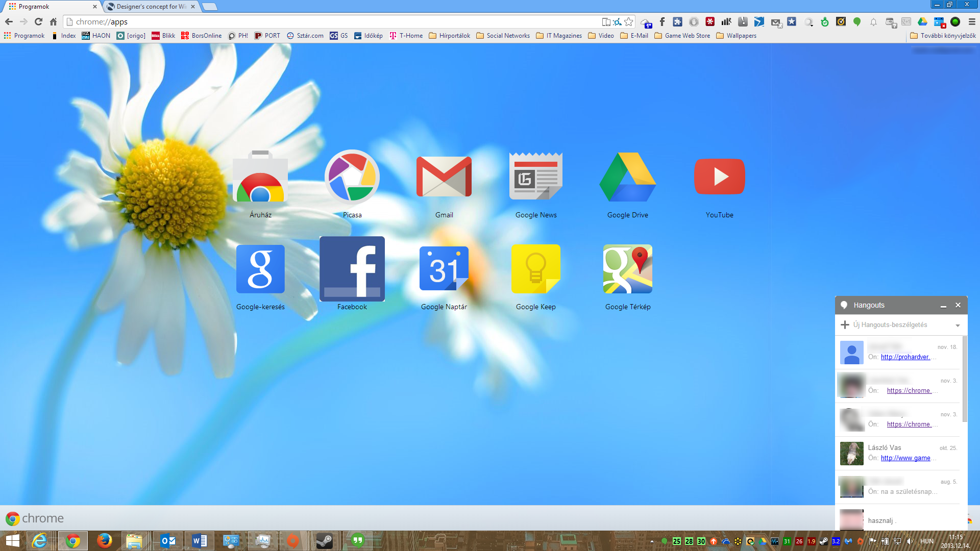Go to the Chrome home page
Screen dimensions: 980x551
[53, 21]
